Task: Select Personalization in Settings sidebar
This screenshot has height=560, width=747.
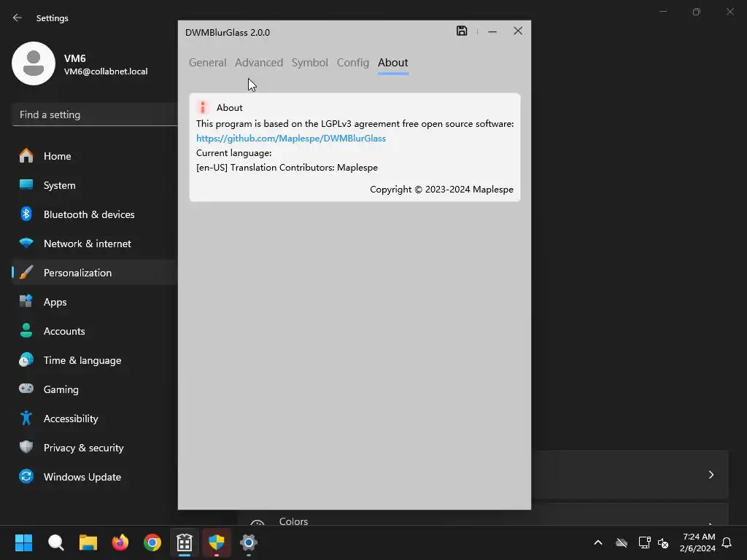Action: coord(95,273)
